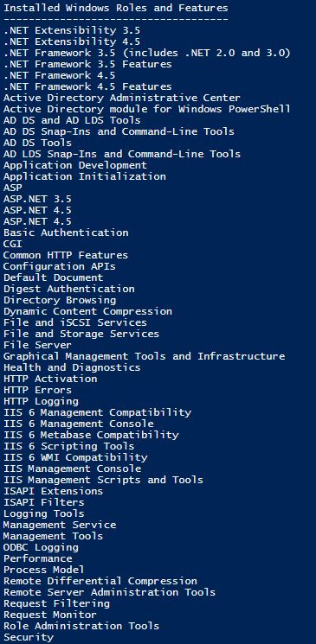Click the 'Installed Windows Roles and Features' heading
This screenshot has width=316, height=644.
[116, 8]
